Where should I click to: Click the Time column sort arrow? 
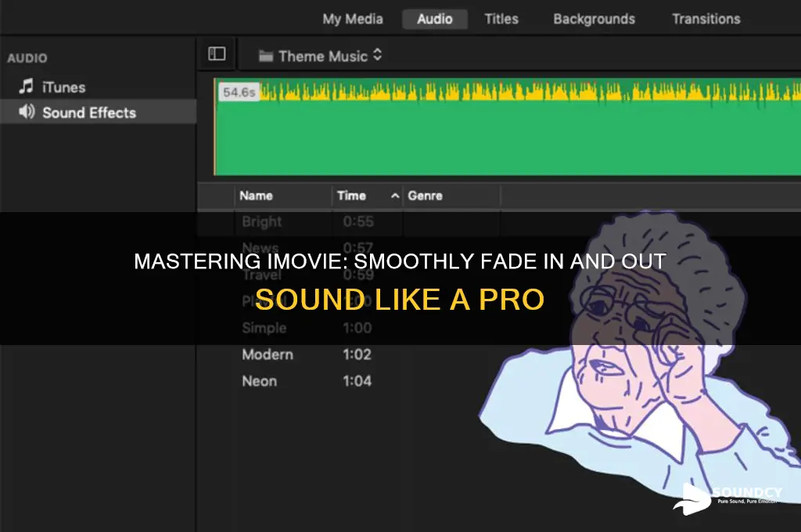[395, 196]
